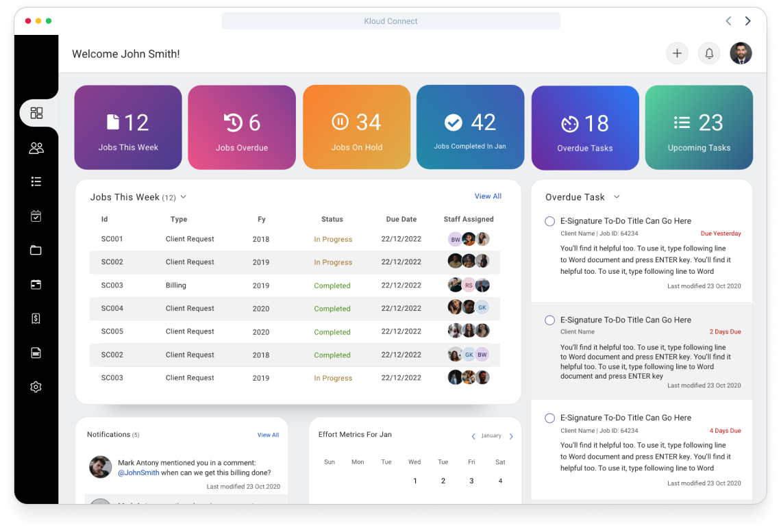Viewport: 781px width, 532px height.
Task: Go to next month in Effort Metrics
Action: 511,436
